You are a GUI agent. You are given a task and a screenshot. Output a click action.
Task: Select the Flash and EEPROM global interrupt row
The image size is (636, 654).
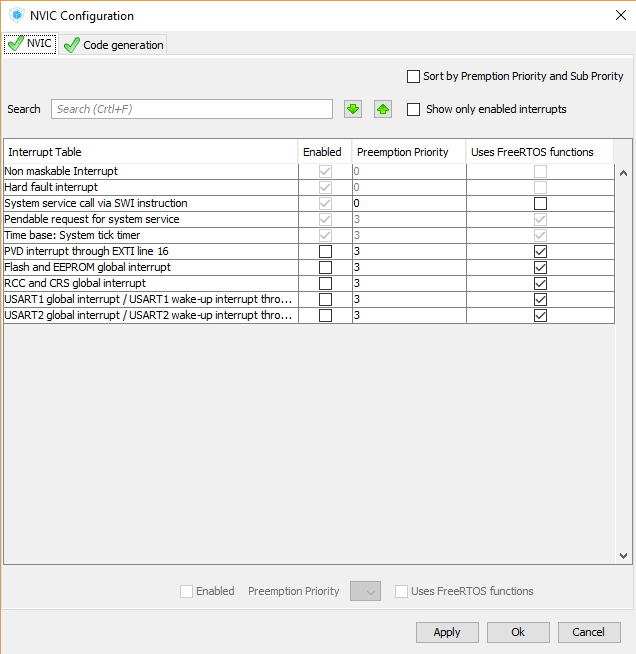coord(150,267)
